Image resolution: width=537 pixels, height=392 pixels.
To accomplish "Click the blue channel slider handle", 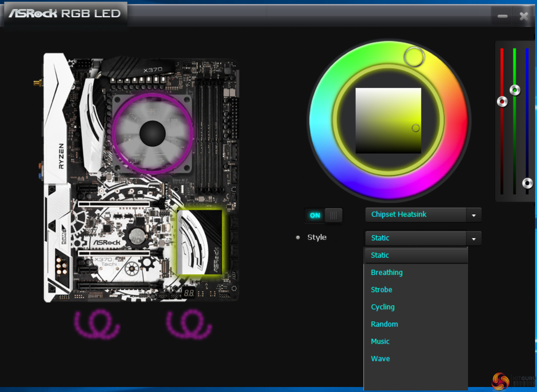I will pos(527,183).
